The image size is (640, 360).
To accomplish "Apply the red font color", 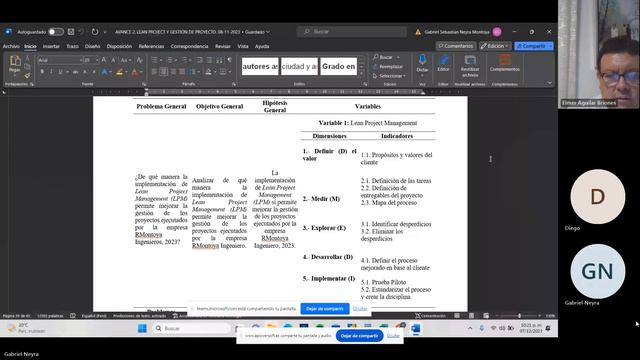I will [x=135, y=72].
